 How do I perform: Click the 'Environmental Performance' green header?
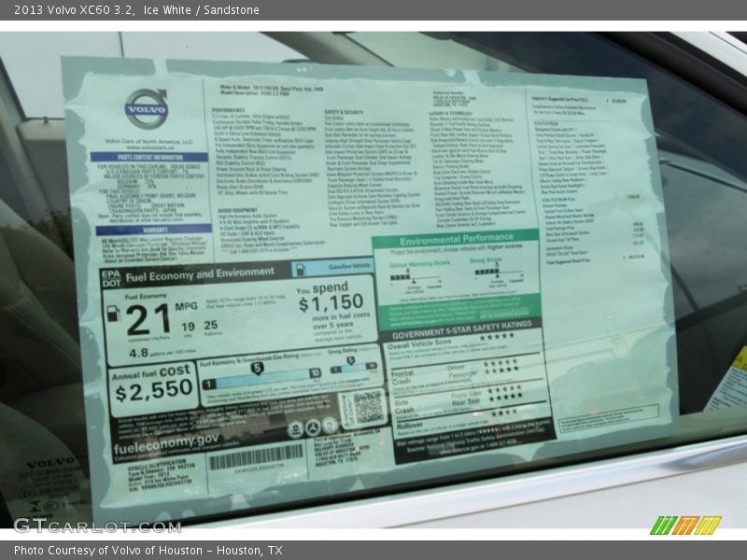[x=457, y=239]
